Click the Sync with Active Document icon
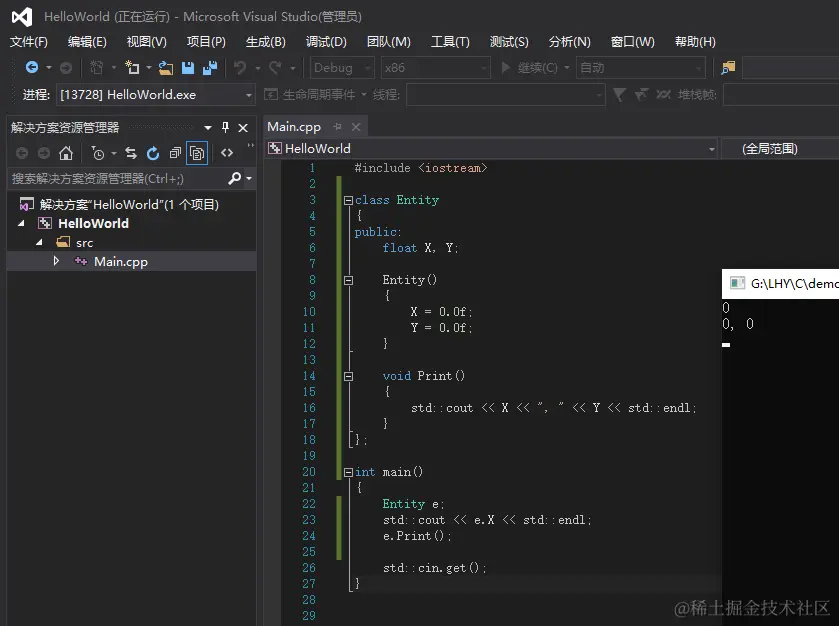This screenshot has width=839, height=626. click(131, 153)
